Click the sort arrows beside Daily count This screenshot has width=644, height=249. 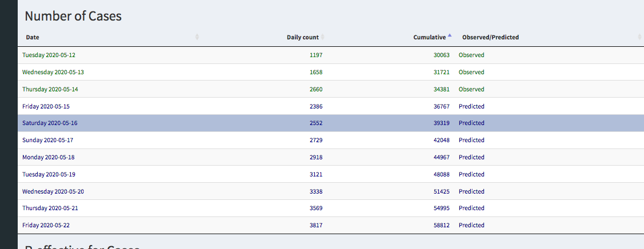(322, 37)
